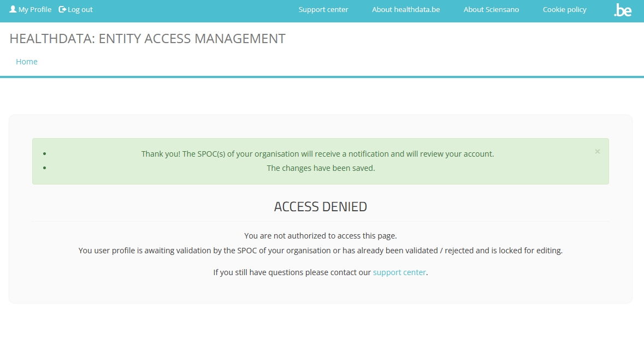Click the user silhouette icon beside My Profile

click(13, 9)
